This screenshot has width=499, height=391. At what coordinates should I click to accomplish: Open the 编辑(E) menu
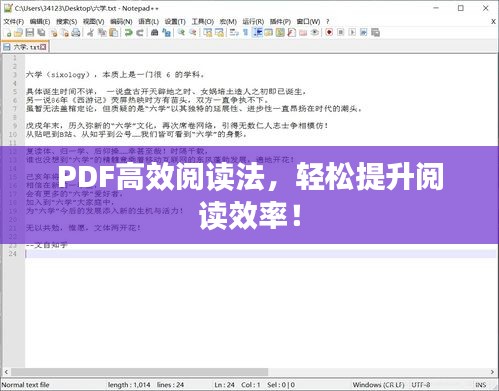pyautogui.click(x=40, y=22)
